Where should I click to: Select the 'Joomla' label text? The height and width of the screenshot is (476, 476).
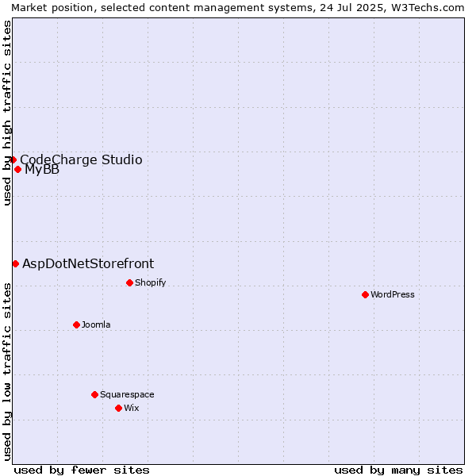[x=96, y=324]
